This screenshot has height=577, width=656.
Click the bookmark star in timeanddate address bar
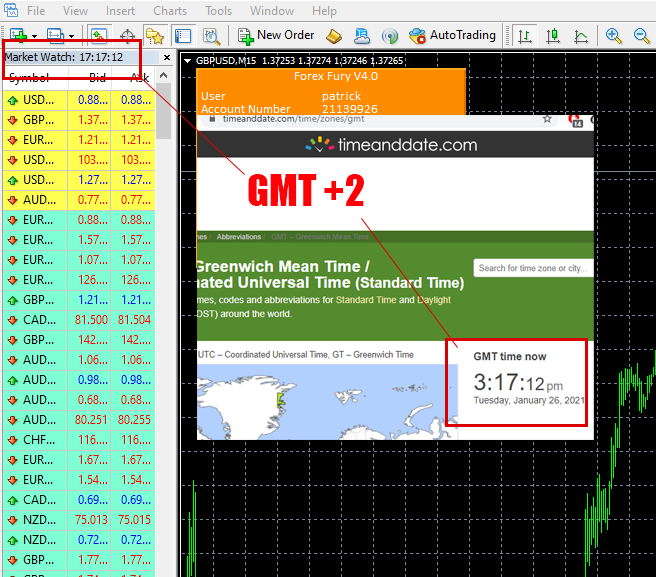pos(547,119)
